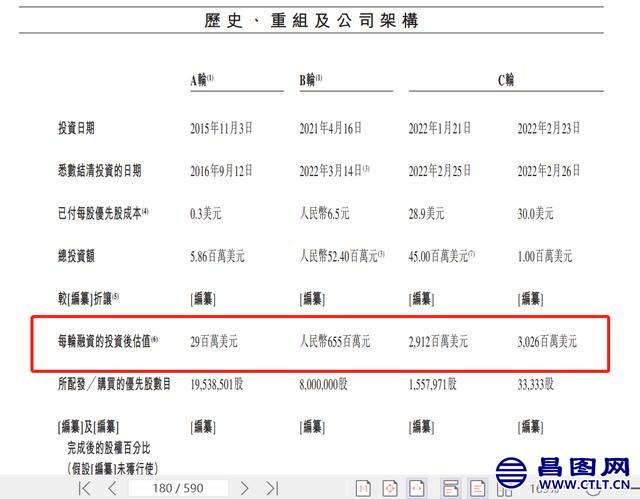The width and height of the screenshot is (640, 499).
Task: Select the date 2021年4月16日
Action: coord(331,128)
